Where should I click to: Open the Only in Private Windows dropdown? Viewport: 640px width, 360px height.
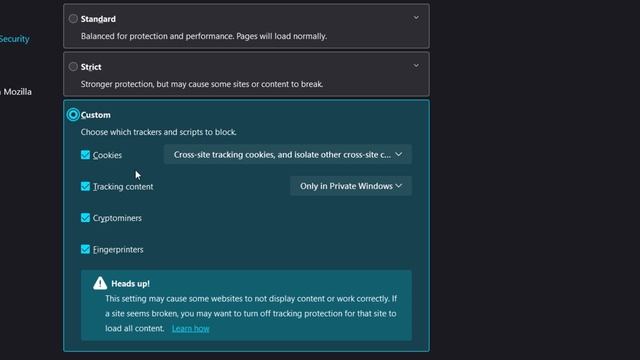351,186
